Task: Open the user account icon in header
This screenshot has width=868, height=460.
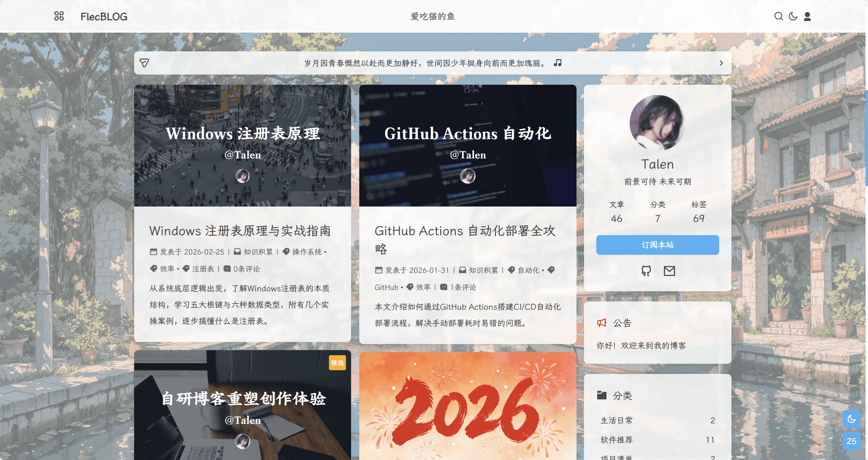Action: [x=807, y=16]
